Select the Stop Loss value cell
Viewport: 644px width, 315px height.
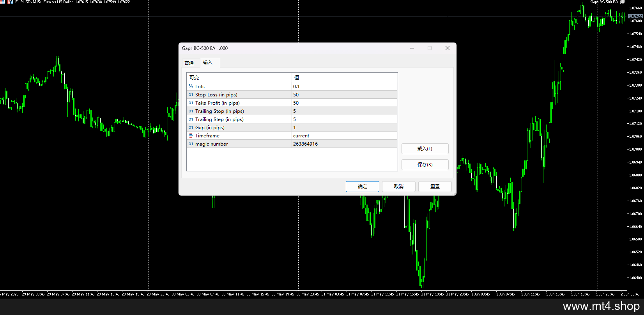tap(345, 95)
